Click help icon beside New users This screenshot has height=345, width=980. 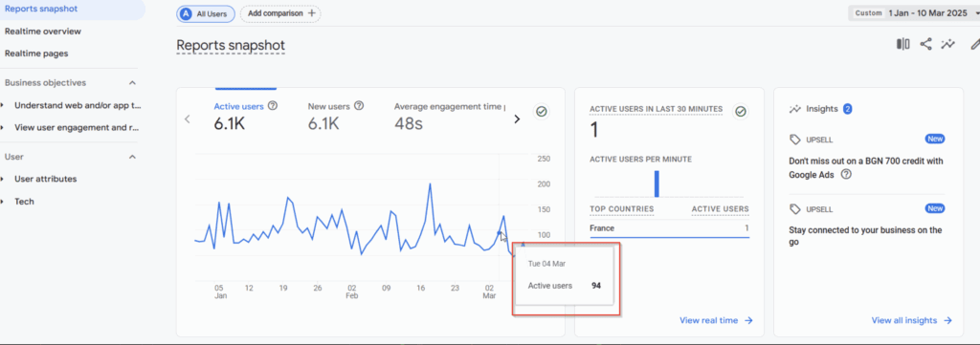click(359, 106)
